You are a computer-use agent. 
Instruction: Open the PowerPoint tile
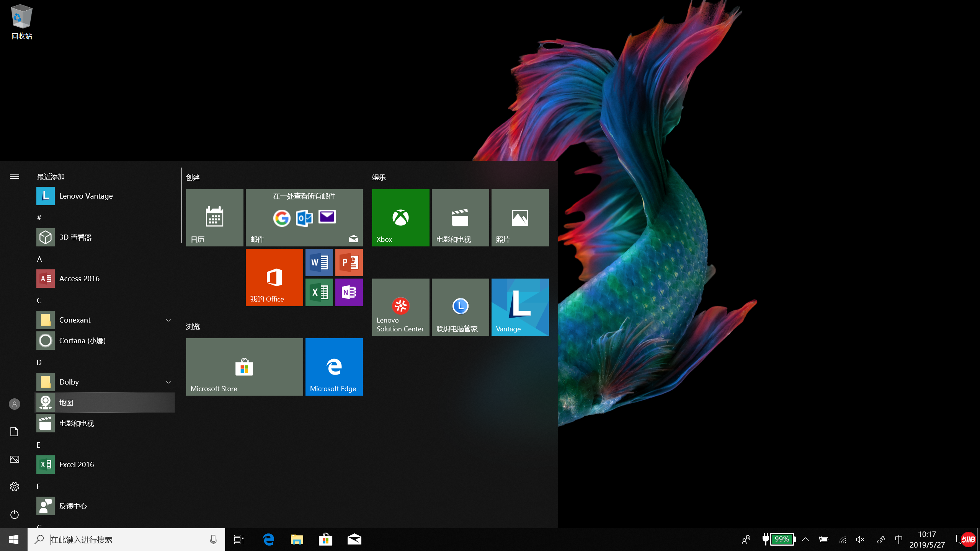(x=349, y=262)
